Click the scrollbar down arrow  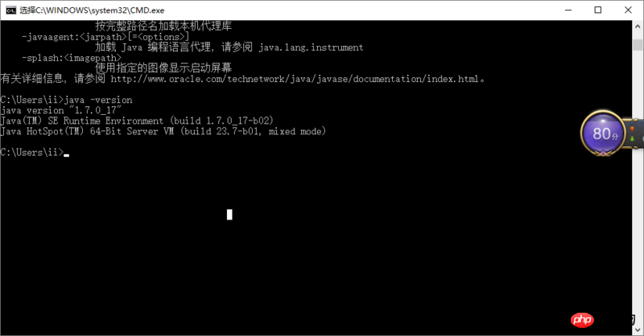tap(638, 330)
